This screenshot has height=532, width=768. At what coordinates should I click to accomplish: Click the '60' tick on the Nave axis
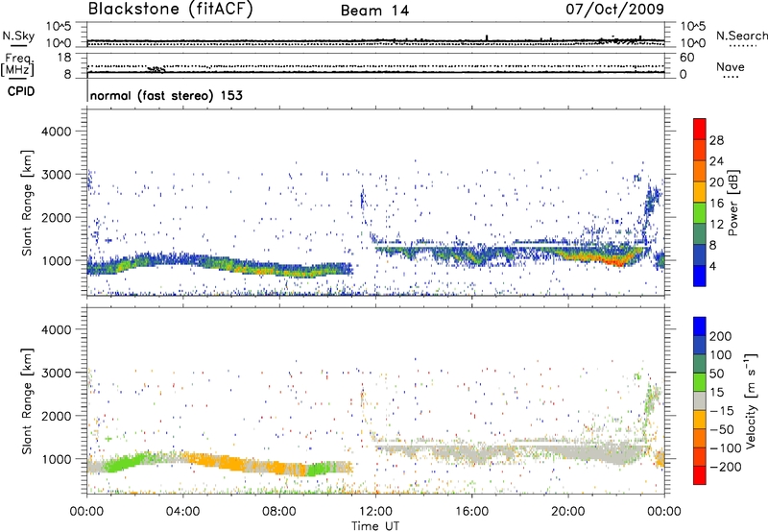point(687,58)
